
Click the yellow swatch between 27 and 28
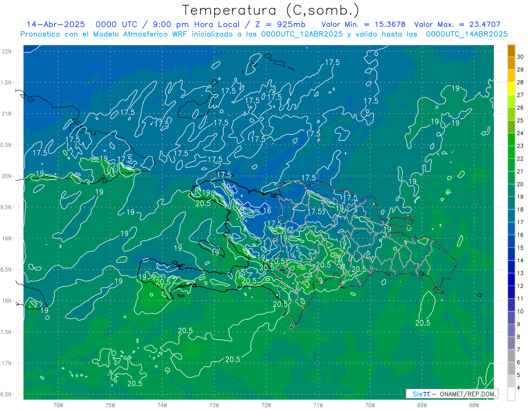511,89
